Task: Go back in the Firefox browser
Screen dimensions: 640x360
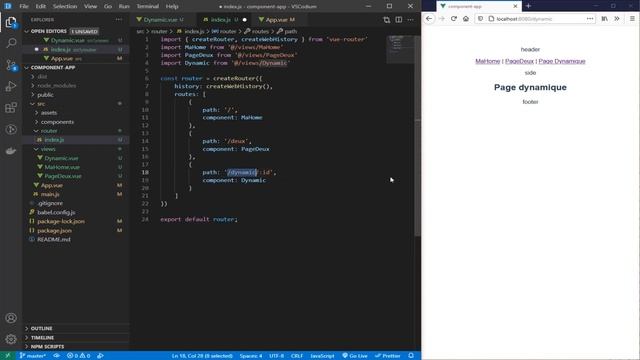Action: click(x=429, y=19)
